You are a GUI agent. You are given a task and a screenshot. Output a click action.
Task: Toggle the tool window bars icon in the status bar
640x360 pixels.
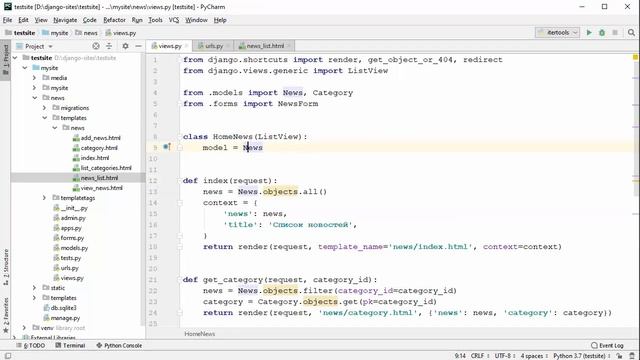pos(7,356)
